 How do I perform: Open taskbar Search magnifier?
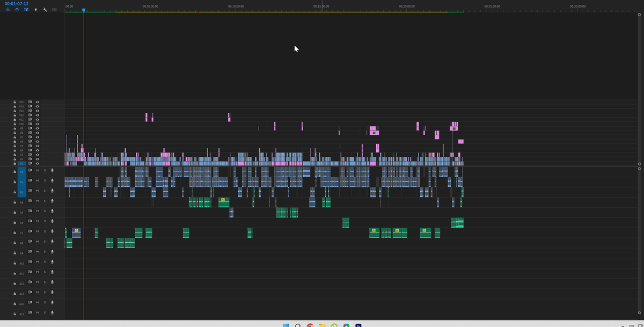pos(297,324)
